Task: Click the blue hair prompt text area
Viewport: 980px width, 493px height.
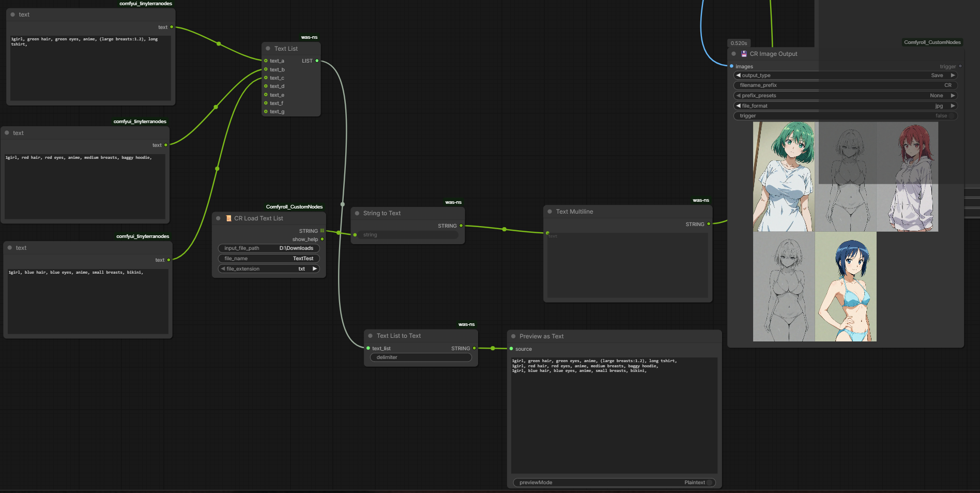Action: 88,301
